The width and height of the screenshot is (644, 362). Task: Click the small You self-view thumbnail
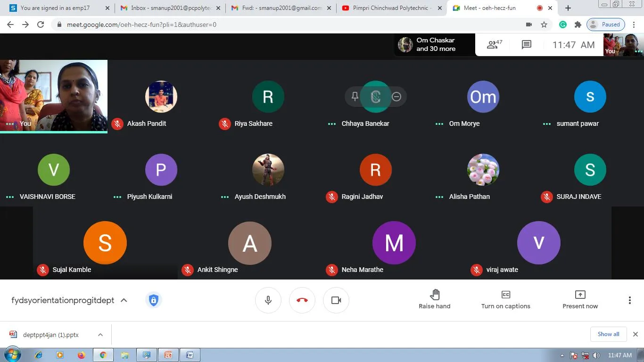pyautogui.click(x=624, y=45)
